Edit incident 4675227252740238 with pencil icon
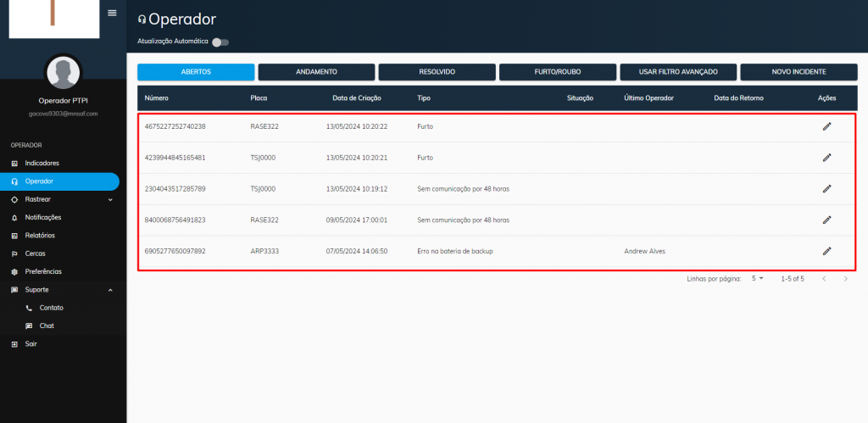Screen dimensions: 868x423 (826, 126)
